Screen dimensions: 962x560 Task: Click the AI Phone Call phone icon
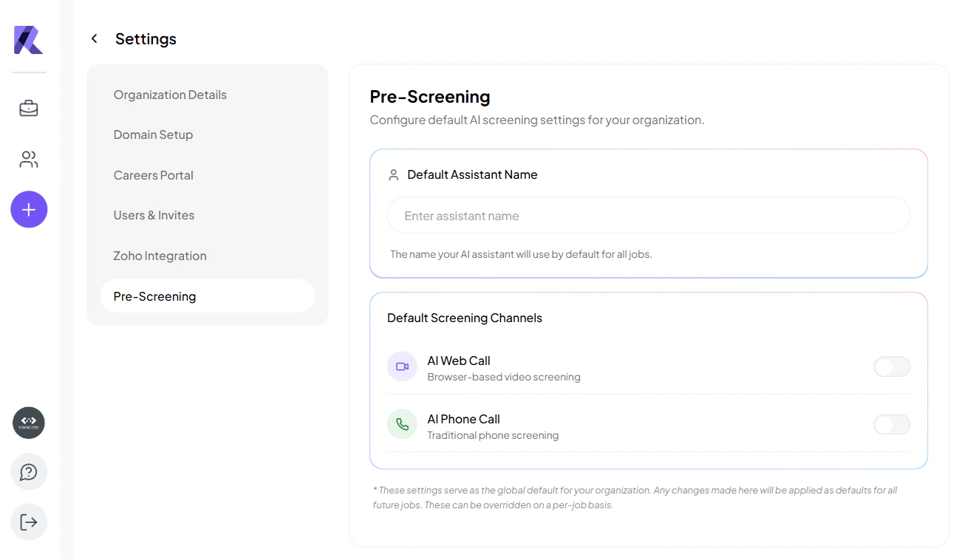click(x=402, y=425)
